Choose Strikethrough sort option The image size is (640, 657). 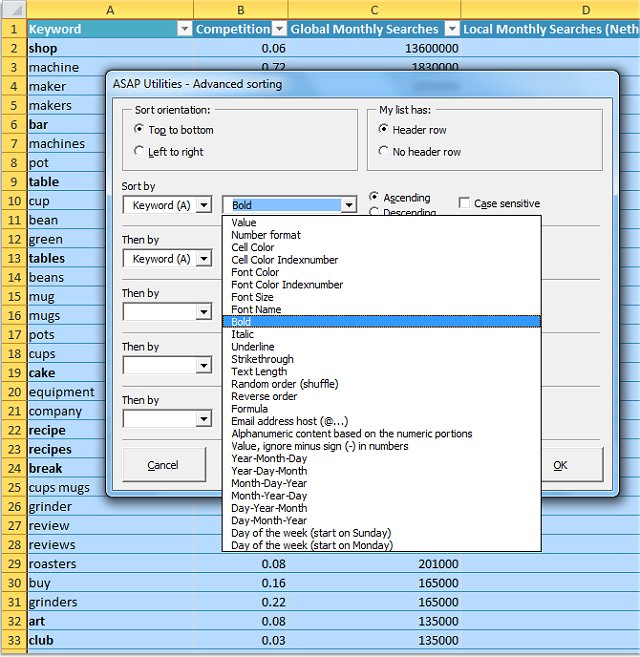tap(381, 359)
